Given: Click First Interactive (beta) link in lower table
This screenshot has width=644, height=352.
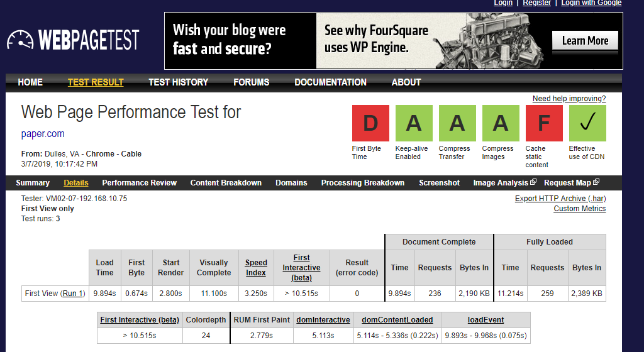Looking at the screenshot, I should click(x=140, y=319).
